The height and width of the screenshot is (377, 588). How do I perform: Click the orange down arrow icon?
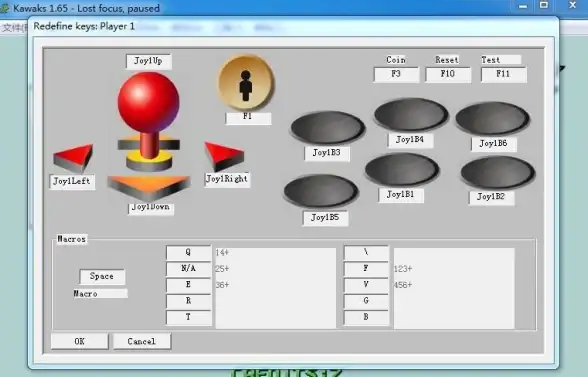coord(149,187)
